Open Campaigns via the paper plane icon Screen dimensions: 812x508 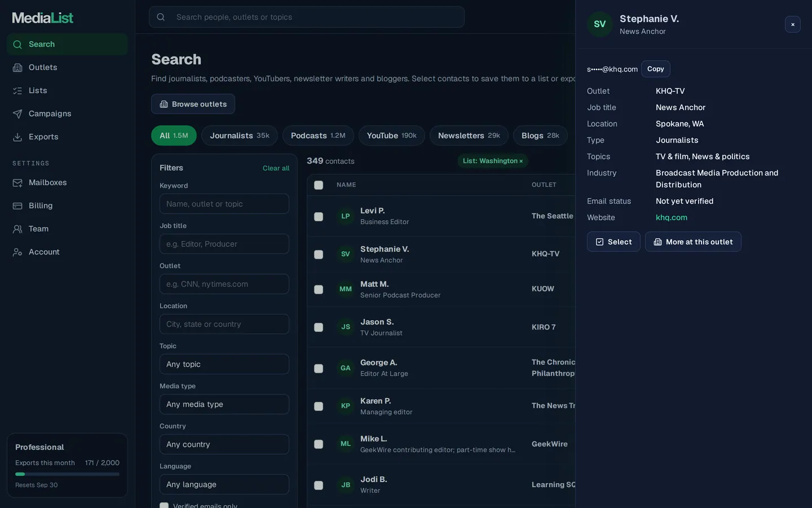click(17, 114)
